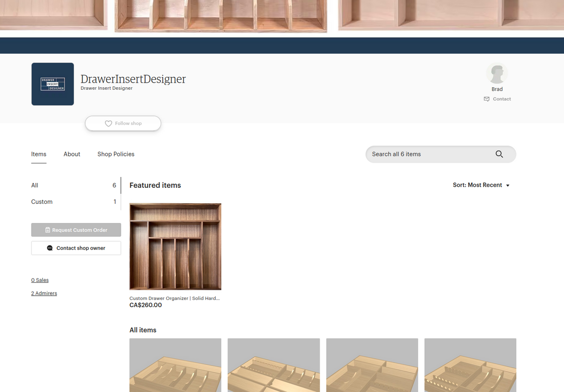Select the Custom category filter
Viewport: 564px width, 392px height.
click(x=42, y=201)
